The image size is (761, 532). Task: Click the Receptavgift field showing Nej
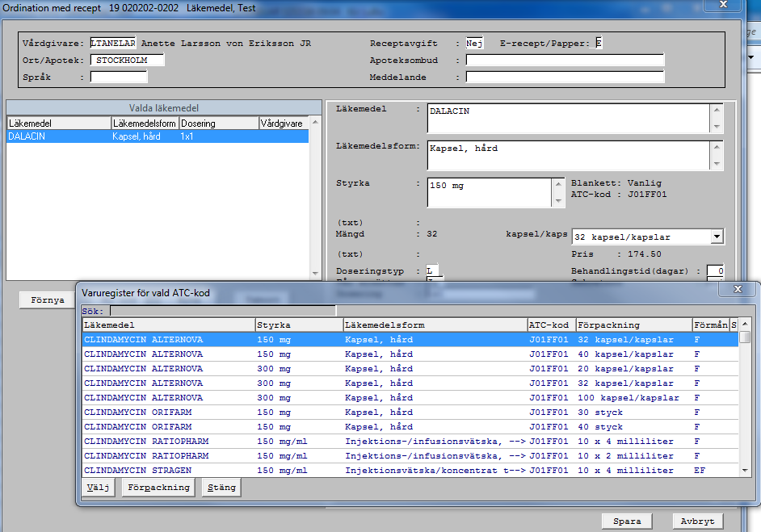coord(474,43)
